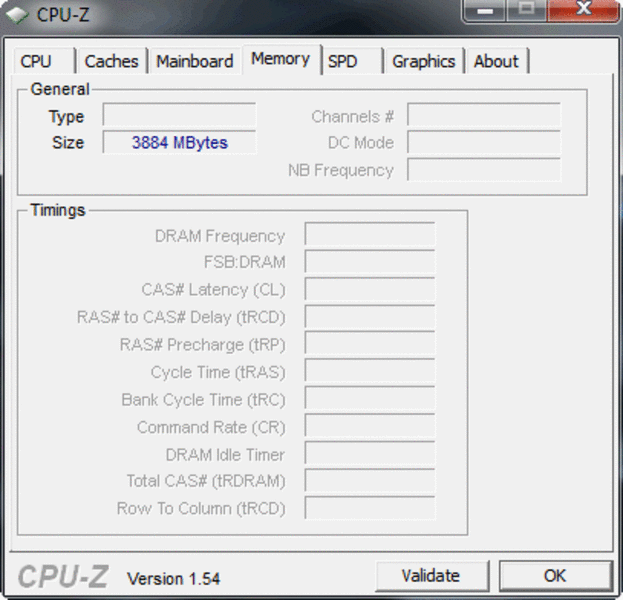This screenshot has height=600, width=623.
Task: Click the DRAM Frequency label
Action: tap(220, 236)
